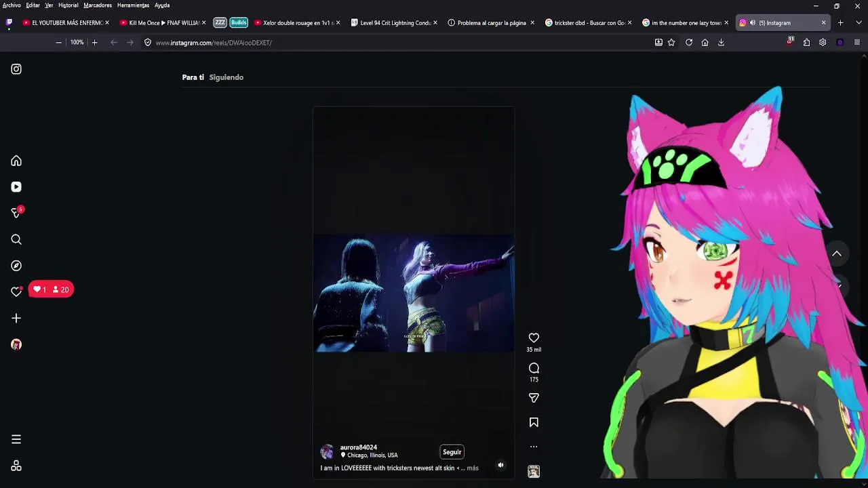
Task: Create a new post with plus icon
Action: point(16,318)
